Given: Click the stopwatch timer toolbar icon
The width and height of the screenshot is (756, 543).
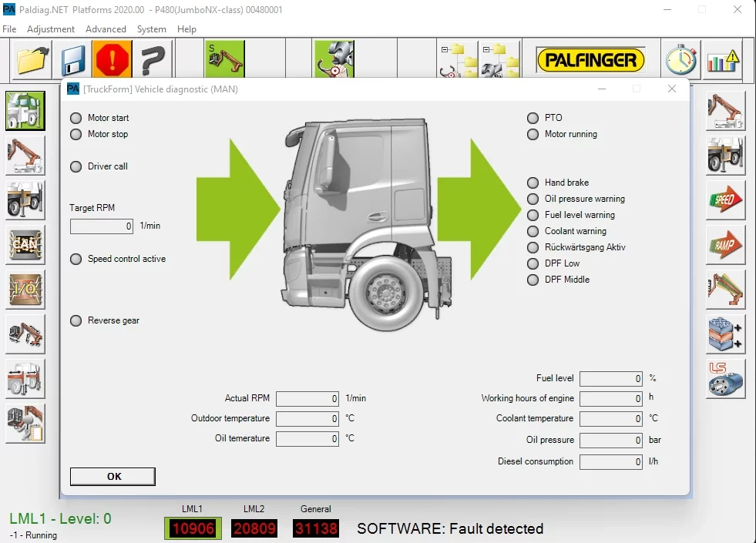Looking at the screenshot, I should 682,59.
